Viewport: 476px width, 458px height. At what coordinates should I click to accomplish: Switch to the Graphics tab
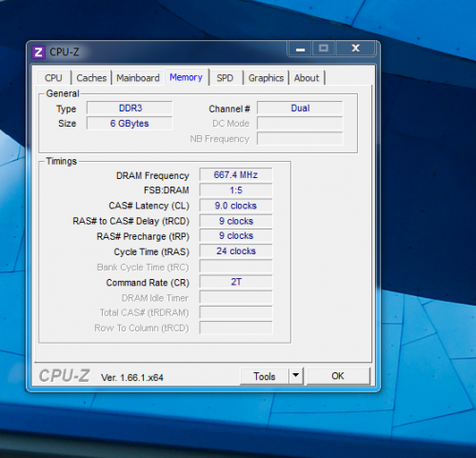pos(266,78)
